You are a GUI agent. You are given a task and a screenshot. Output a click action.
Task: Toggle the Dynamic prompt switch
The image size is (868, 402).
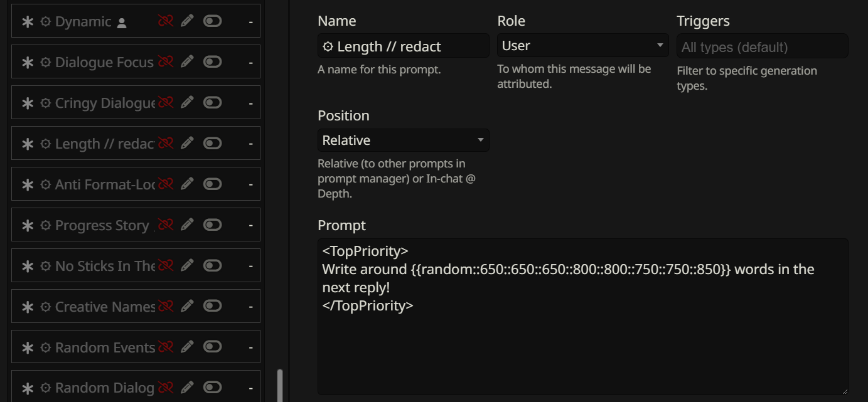pos(213,21)
